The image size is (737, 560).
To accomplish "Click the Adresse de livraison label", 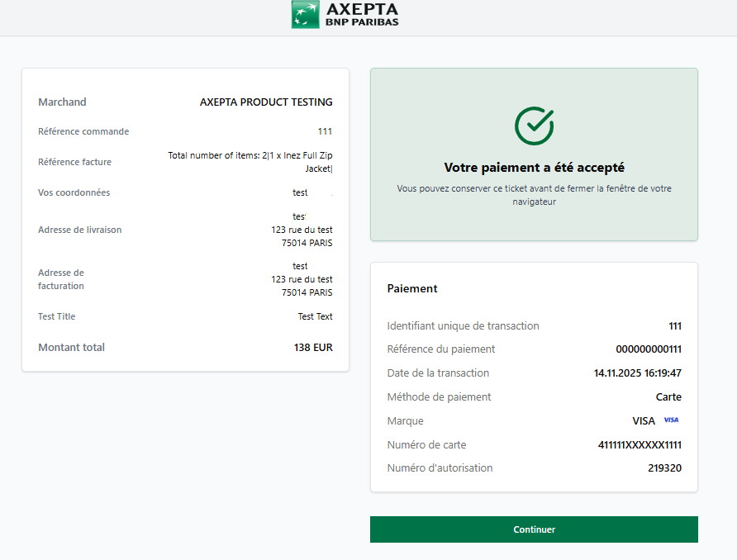I will pos(79,230).
